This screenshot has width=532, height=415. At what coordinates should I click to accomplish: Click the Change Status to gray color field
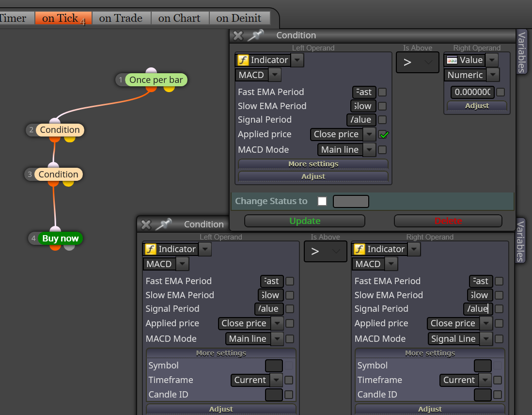click(x=351, y=201)
